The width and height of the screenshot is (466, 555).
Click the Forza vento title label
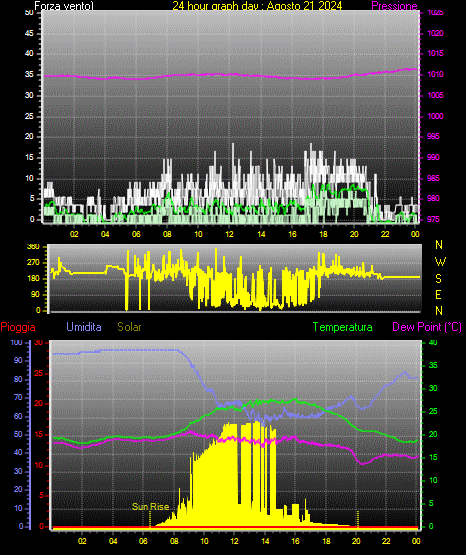pyautogui.click(x=64, y=6)
